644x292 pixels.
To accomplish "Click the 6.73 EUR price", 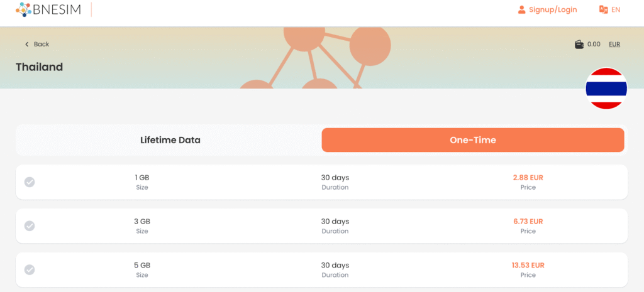I will click(528, 222).
